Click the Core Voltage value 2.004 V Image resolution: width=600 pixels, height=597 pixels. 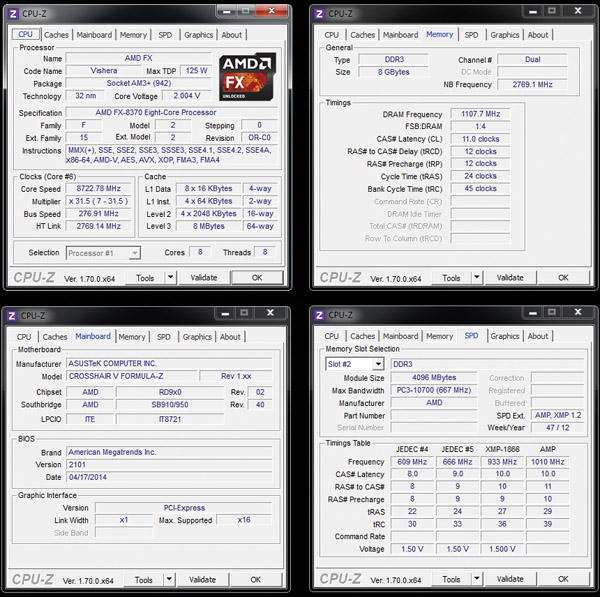[x=187, y=96]
